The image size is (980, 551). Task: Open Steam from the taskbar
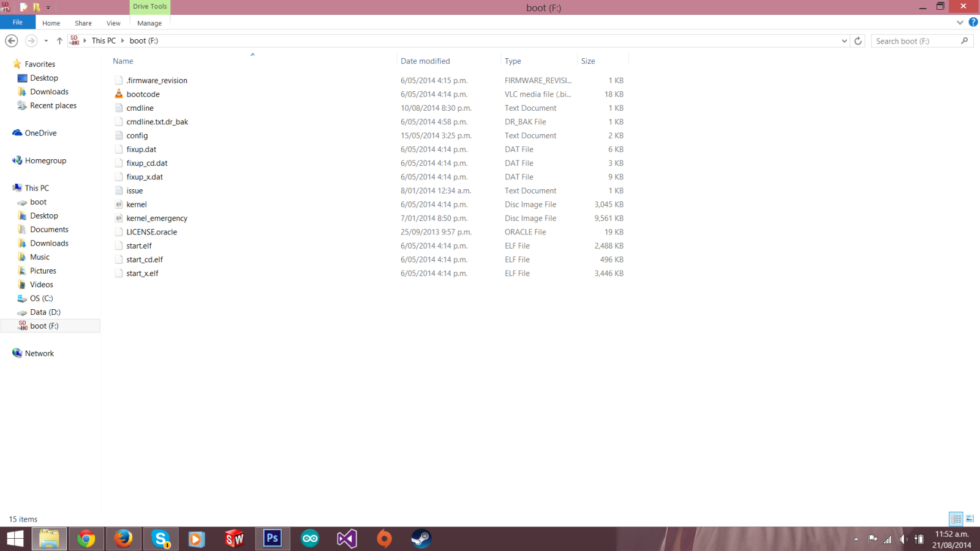(x=421, y=539)
